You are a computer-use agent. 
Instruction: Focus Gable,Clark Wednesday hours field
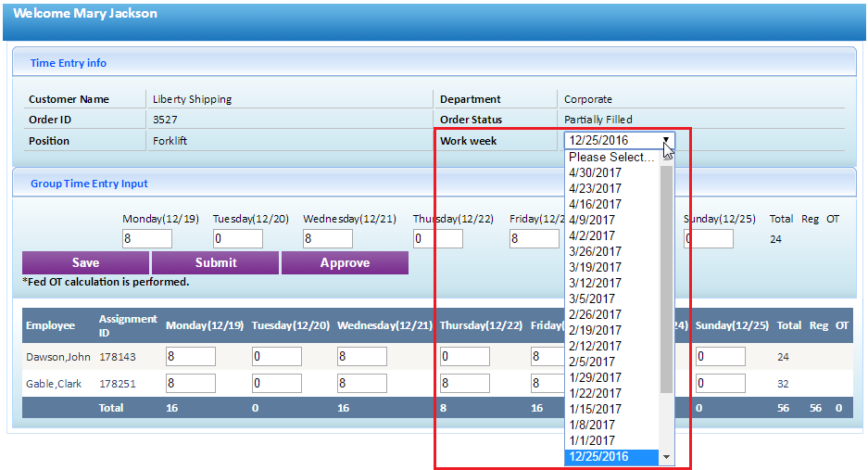tap(362, 384)
